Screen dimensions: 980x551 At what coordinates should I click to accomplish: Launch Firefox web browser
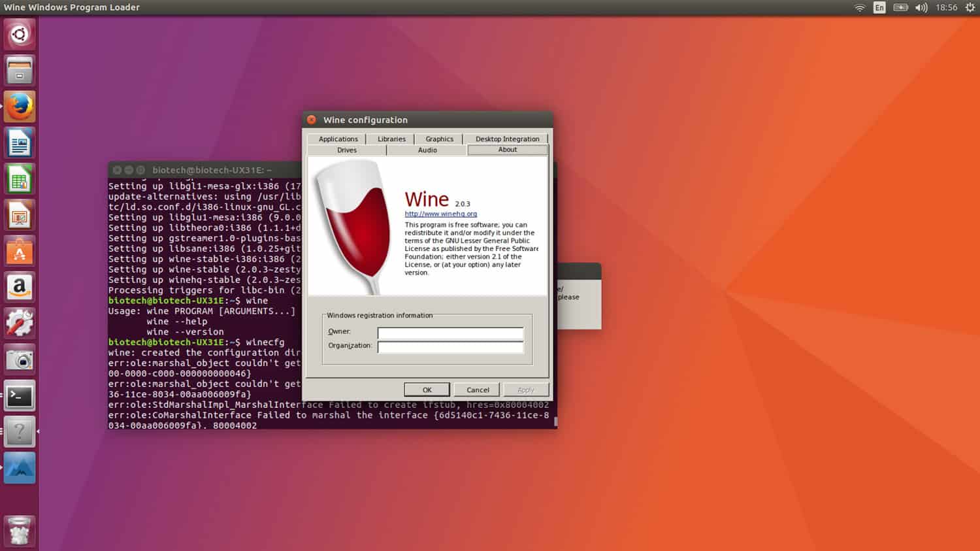tap(20, 107)
